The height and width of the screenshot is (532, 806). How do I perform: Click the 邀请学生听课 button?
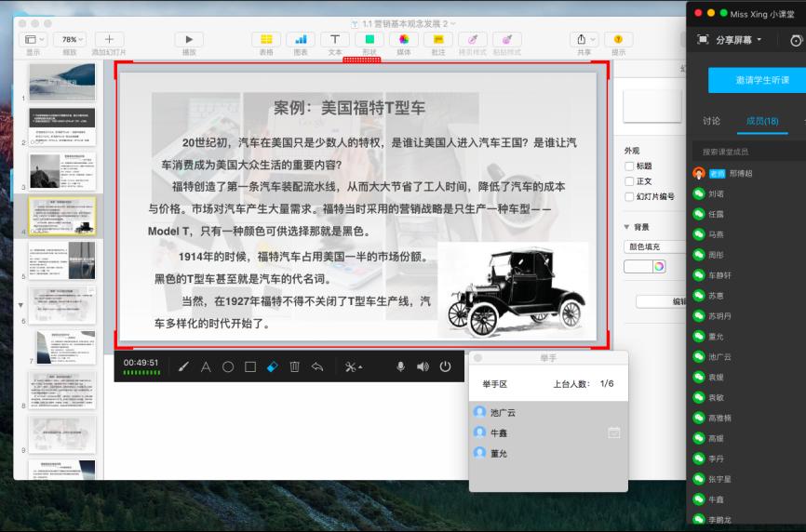tap(758, 80)
